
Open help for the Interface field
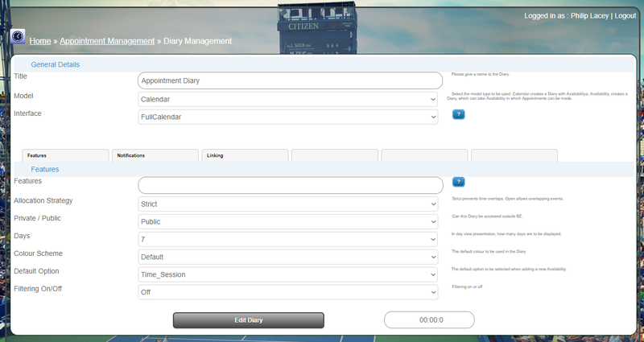click(458, 114)
